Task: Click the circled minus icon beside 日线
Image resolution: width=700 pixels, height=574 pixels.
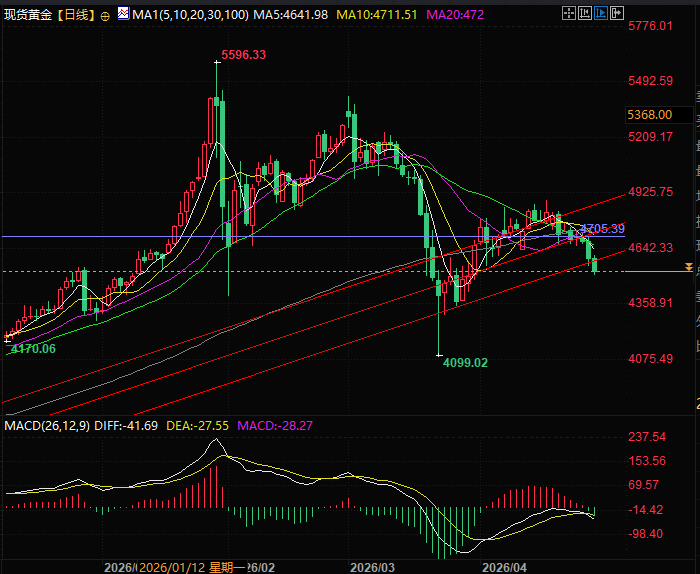Action: tap(105, 17)
